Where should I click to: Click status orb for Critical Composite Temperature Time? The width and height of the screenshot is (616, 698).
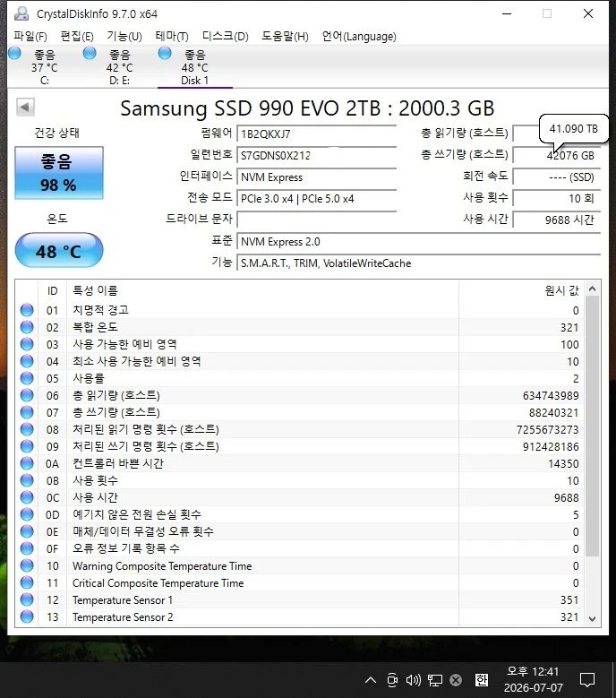[27, 582]
